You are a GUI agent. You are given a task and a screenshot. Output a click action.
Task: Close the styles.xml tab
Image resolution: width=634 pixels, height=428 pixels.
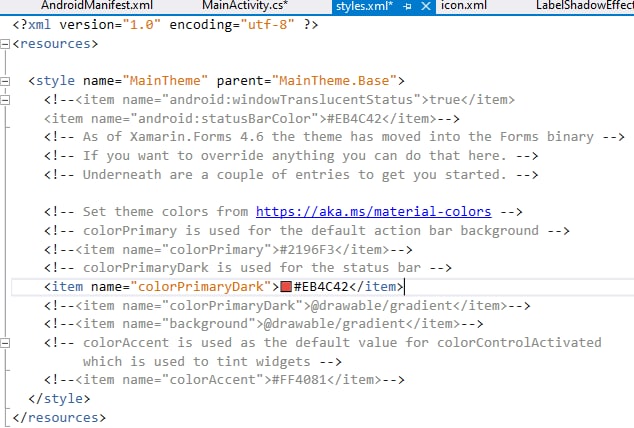point(426,6)
